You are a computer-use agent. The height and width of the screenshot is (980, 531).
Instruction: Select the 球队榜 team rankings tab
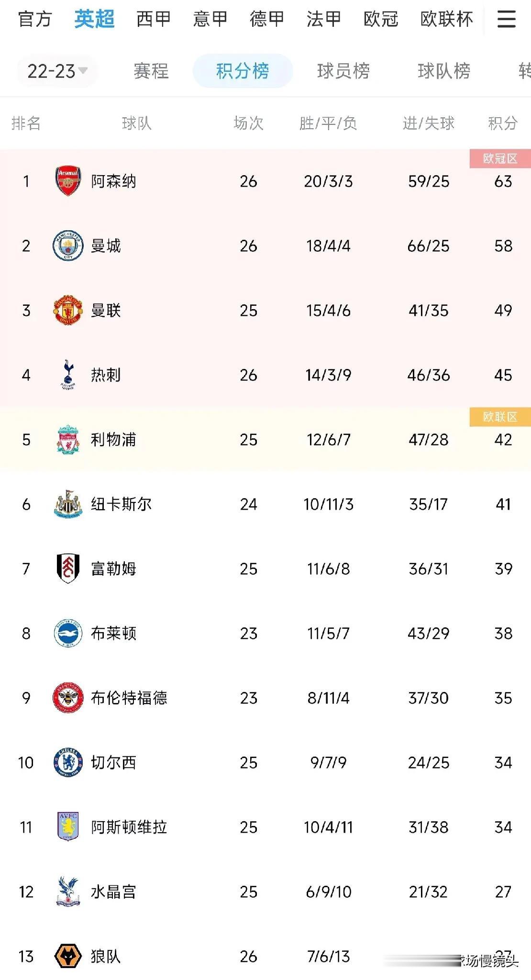[x=444, y=71]
